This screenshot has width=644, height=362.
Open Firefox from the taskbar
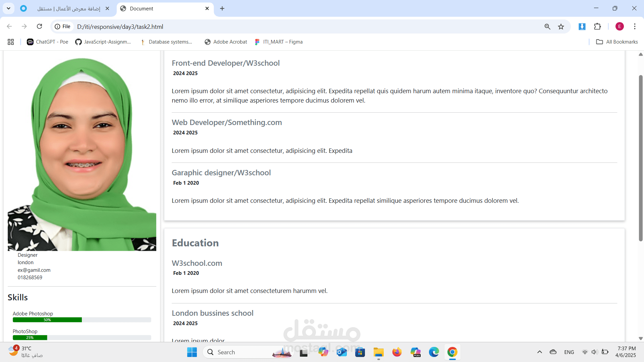[x=397, y=352]
